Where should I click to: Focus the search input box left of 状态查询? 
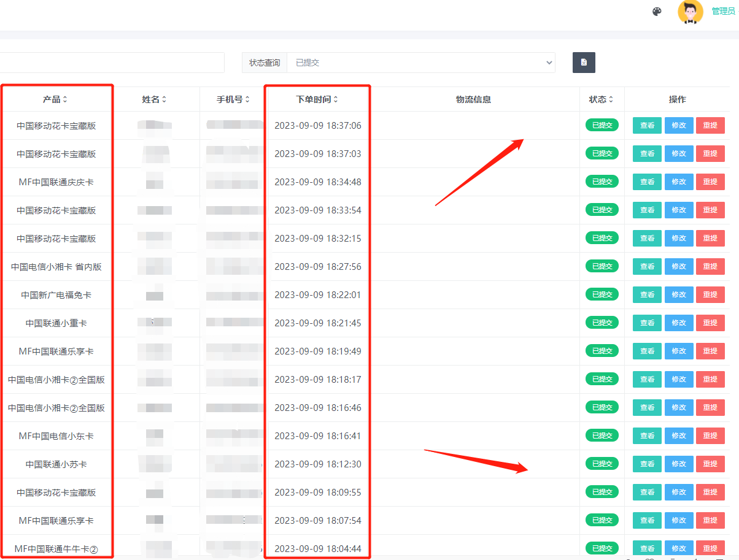pos(112,63)
